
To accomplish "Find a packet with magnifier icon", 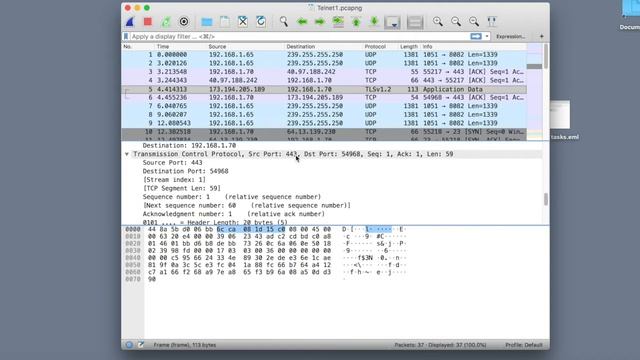I will click(x=284, y=22).
